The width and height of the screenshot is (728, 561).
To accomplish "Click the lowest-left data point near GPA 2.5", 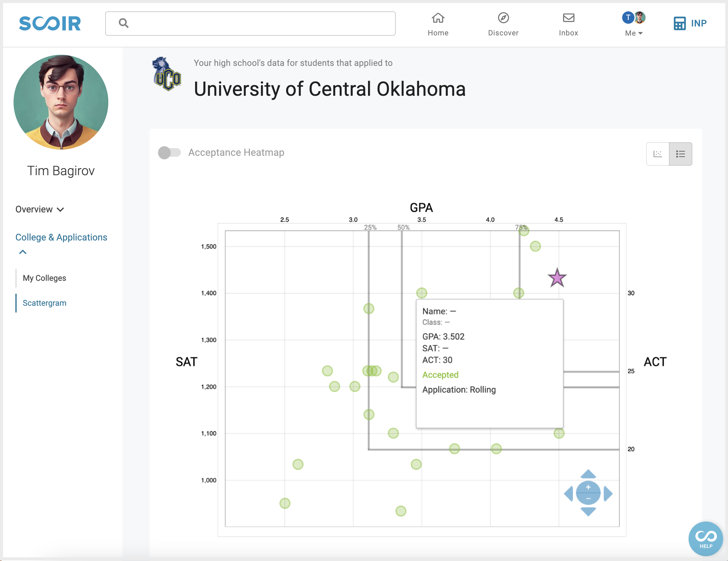I will tap(285, 503).
